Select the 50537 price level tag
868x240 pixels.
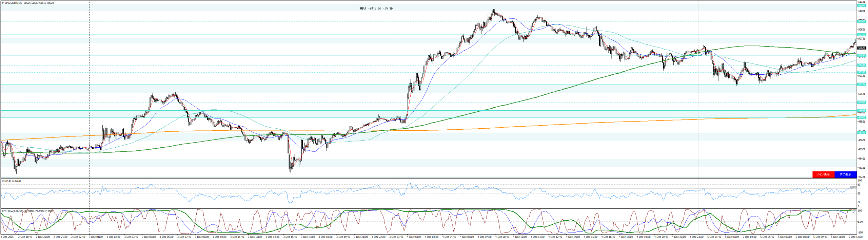[x=861, y=55]
